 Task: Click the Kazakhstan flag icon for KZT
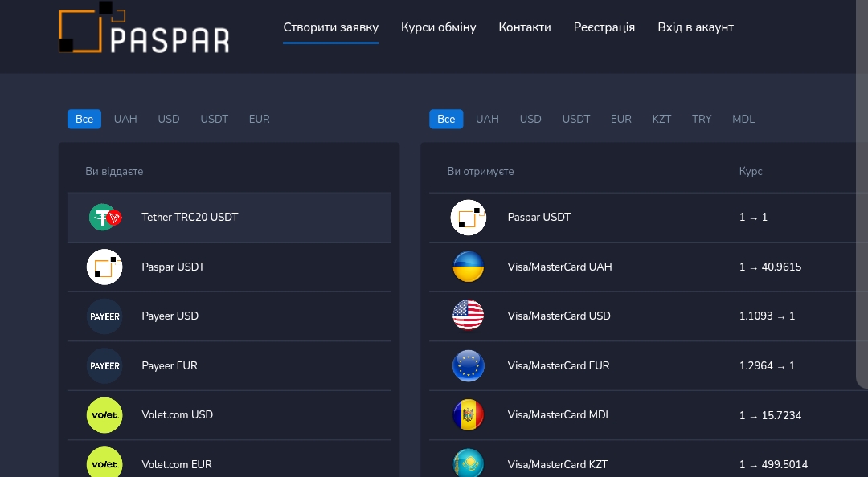(x=469, y=463)
